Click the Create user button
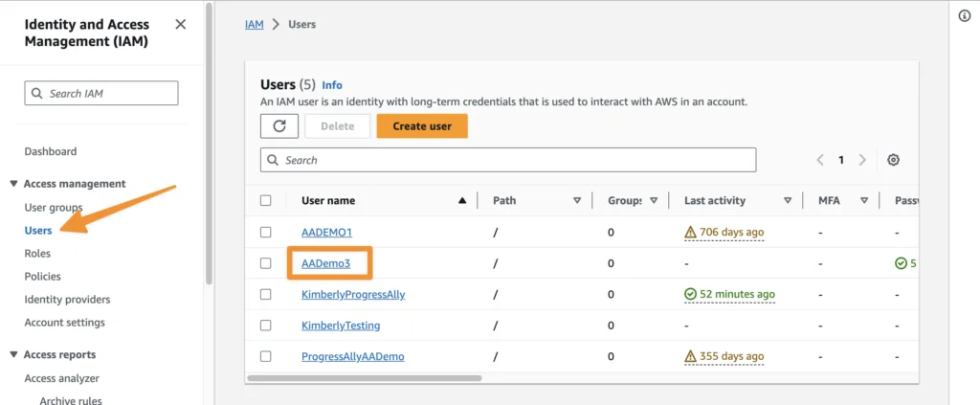Viewport: 980px width, 405px height. coord(422,125)
